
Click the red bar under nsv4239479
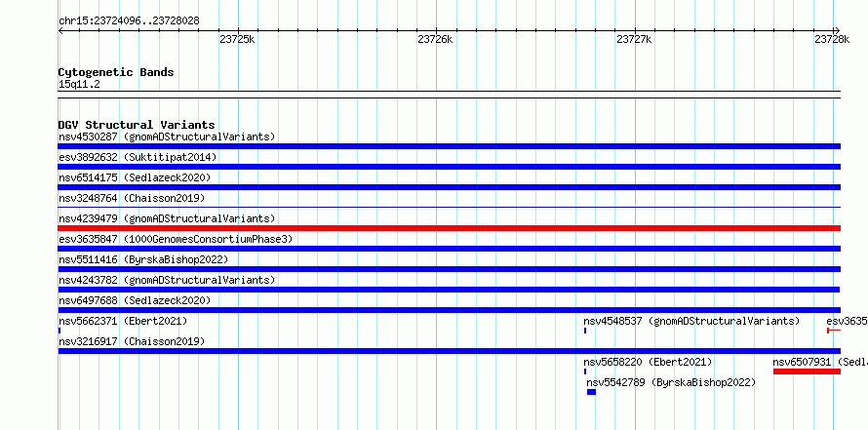(450, 228)
